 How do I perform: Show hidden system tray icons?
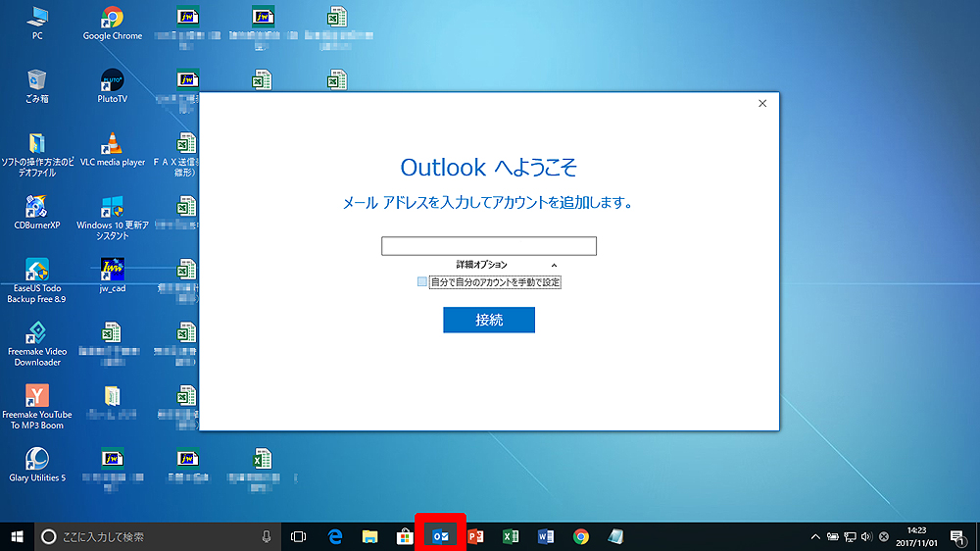click(814, 536)
